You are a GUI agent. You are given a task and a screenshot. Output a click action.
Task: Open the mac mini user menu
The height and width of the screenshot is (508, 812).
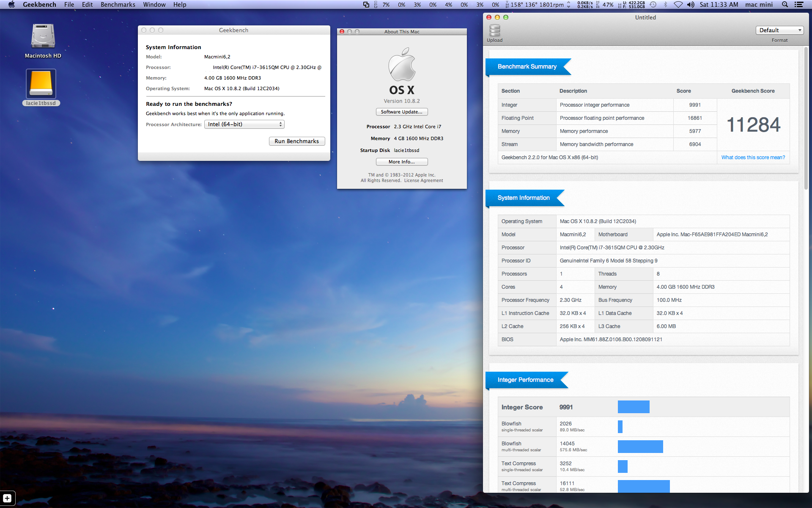click(759, 5)
